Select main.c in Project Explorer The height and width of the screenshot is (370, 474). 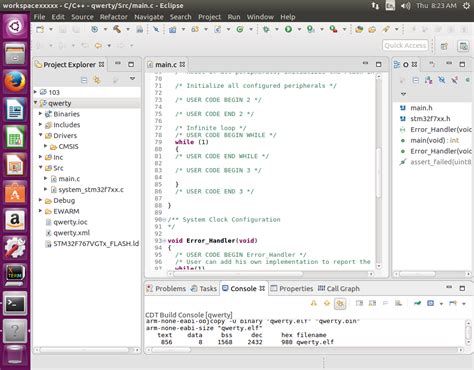pos(69,179)
